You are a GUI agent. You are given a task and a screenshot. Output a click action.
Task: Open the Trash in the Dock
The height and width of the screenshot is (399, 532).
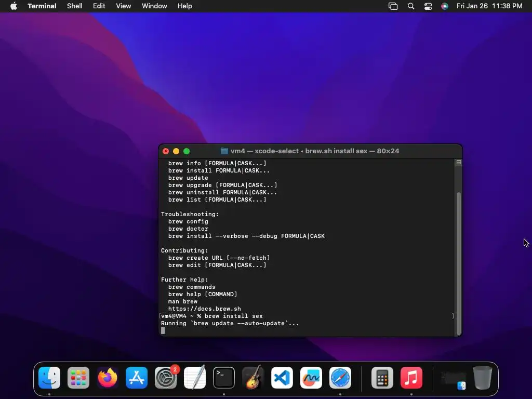pyautogui.click(x=483, y=378)
